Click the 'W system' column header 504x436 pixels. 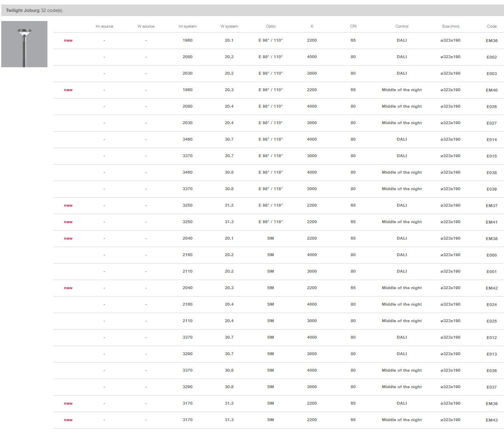tap(229, 26)
